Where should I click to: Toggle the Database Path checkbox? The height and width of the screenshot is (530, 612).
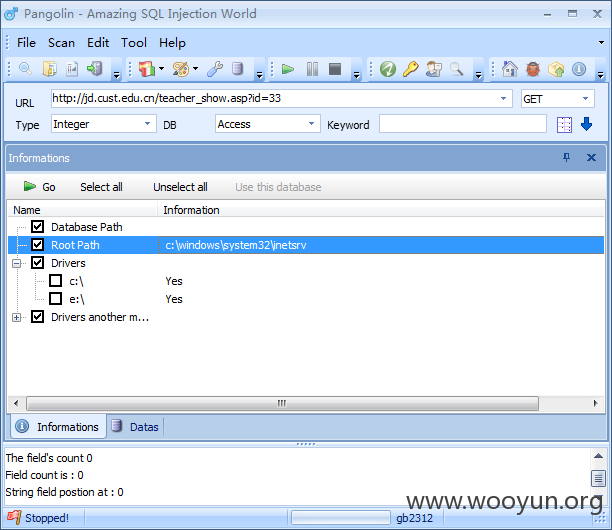[x=37, y=227]
